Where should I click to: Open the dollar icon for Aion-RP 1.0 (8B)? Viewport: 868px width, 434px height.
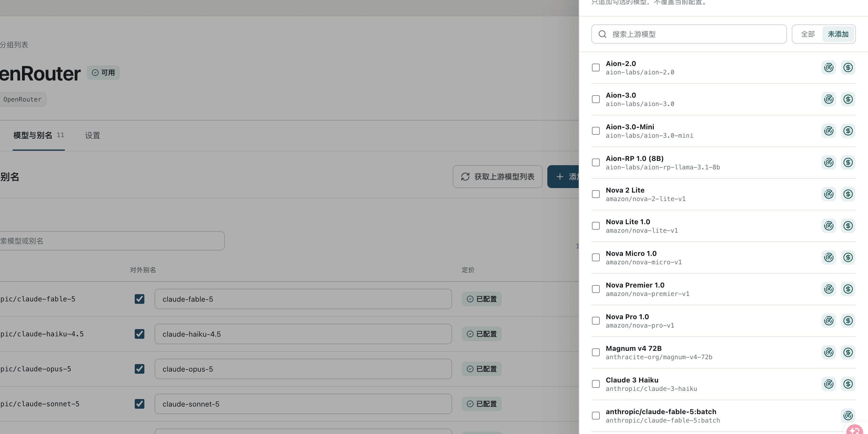click(848, 162)
